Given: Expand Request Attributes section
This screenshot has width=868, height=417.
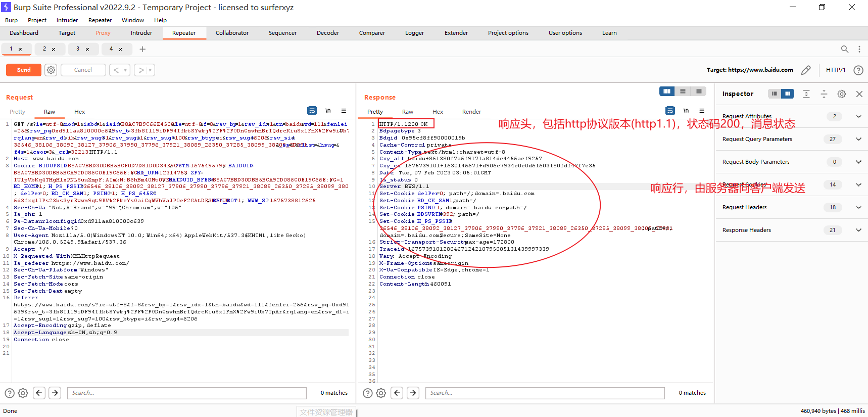Looking at the screenshot, I should [x=858, y=116].
